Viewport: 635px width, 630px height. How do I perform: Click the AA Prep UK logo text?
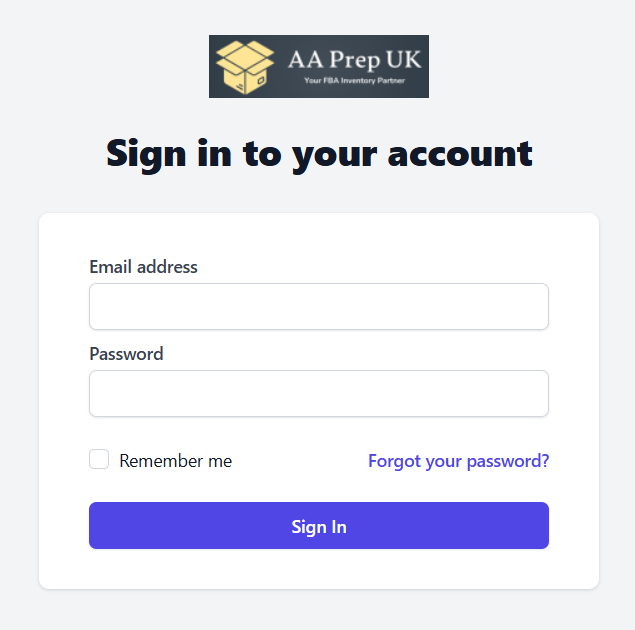point(354,60)
